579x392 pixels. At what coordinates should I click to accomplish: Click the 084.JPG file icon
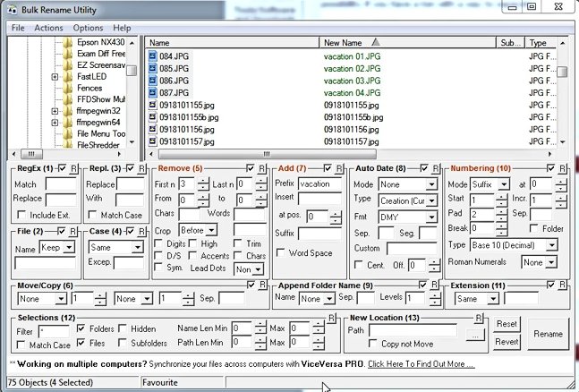point(152,56)
